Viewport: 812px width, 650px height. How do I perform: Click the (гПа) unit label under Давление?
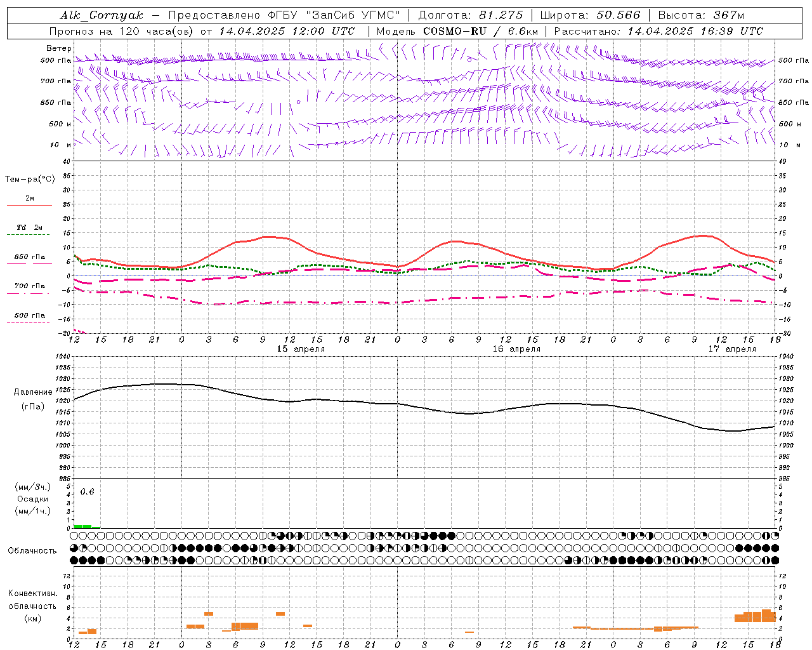pyautogui.click(x=33, y=407)
